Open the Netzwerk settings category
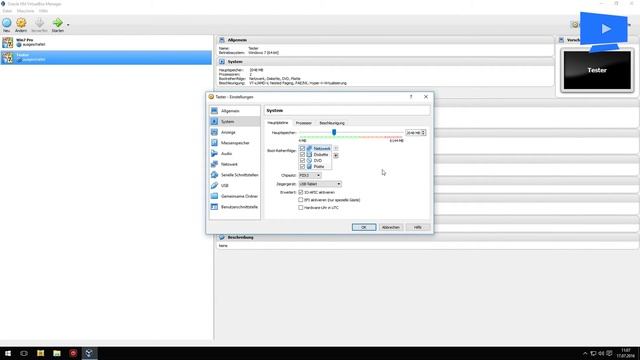640x360 pixels. click(x=235, y=164)
